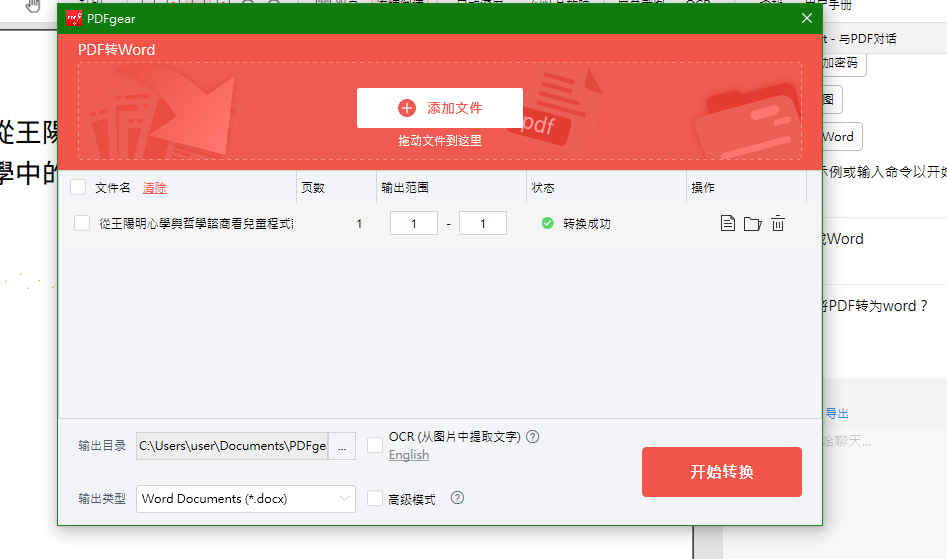947x559 pixels.
Task: Click the 输出目录 path field
Action: pyautogui.click(x=233, y=446)
